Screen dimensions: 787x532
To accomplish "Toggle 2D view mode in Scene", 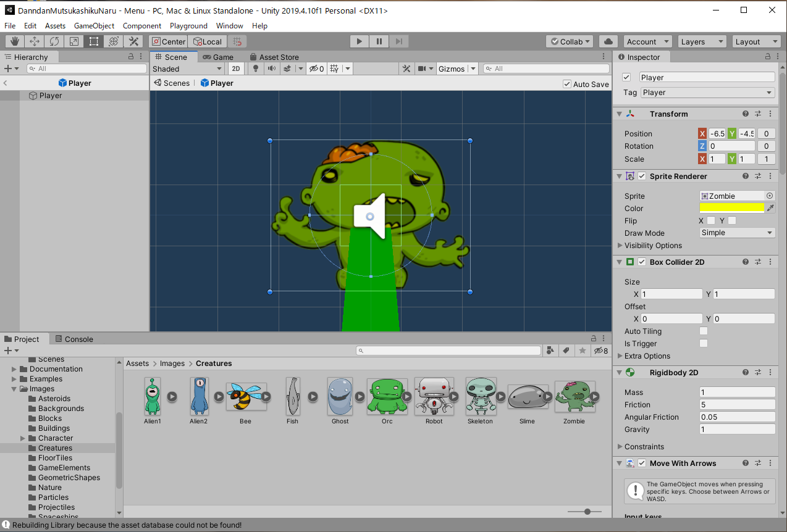I will [x=235, y=69].
